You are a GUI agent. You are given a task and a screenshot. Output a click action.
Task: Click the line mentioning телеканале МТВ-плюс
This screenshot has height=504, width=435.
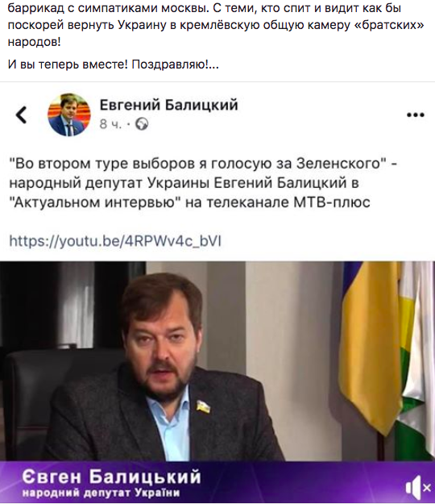click(x=190, y=202)
